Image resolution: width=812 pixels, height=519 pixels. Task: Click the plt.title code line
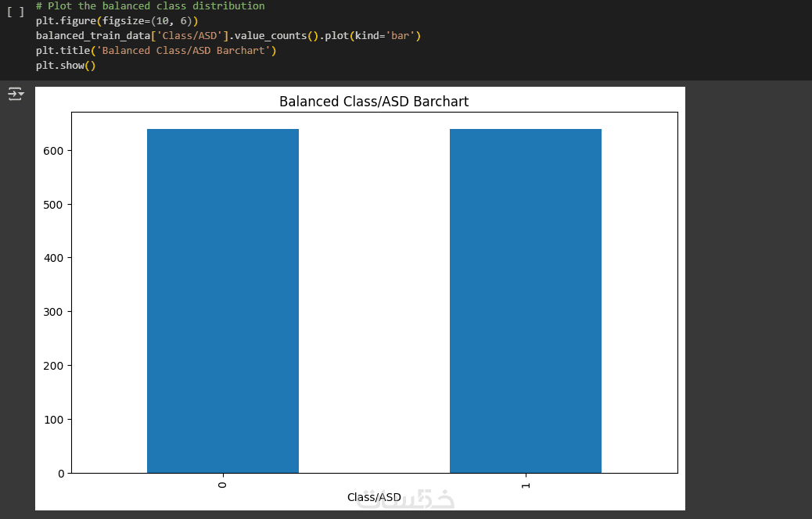(x=156, y=51)
